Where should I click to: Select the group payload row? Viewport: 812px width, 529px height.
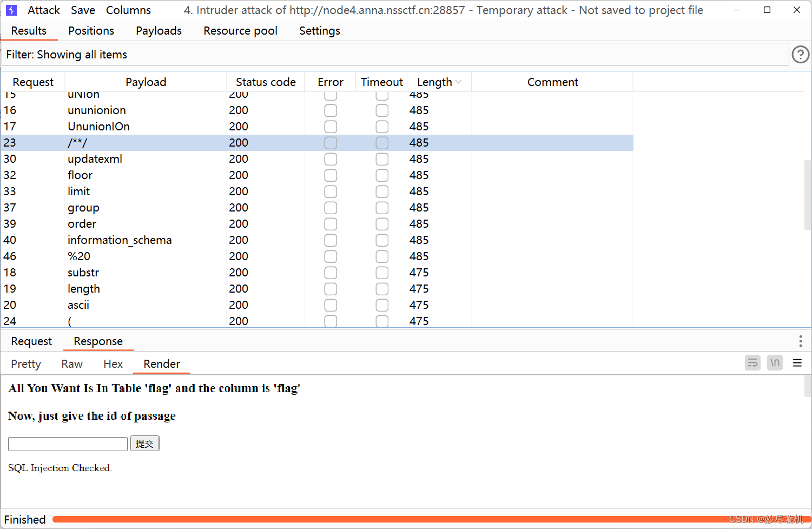317,208
